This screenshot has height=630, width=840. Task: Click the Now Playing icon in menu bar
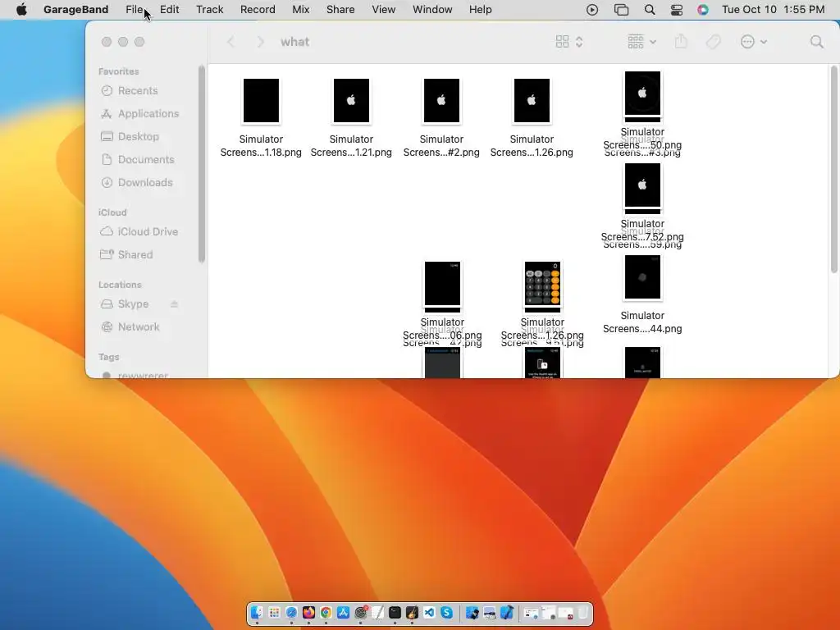point(592,10)
